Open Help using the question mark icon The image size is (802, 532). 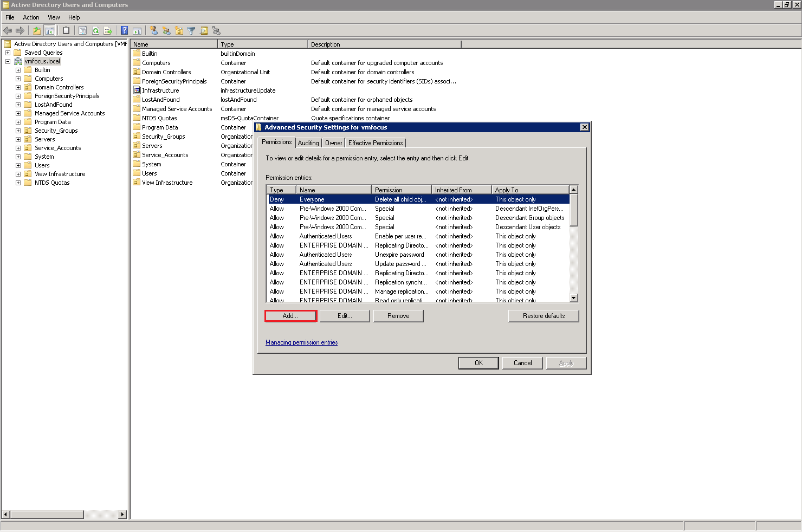[125, 31]
